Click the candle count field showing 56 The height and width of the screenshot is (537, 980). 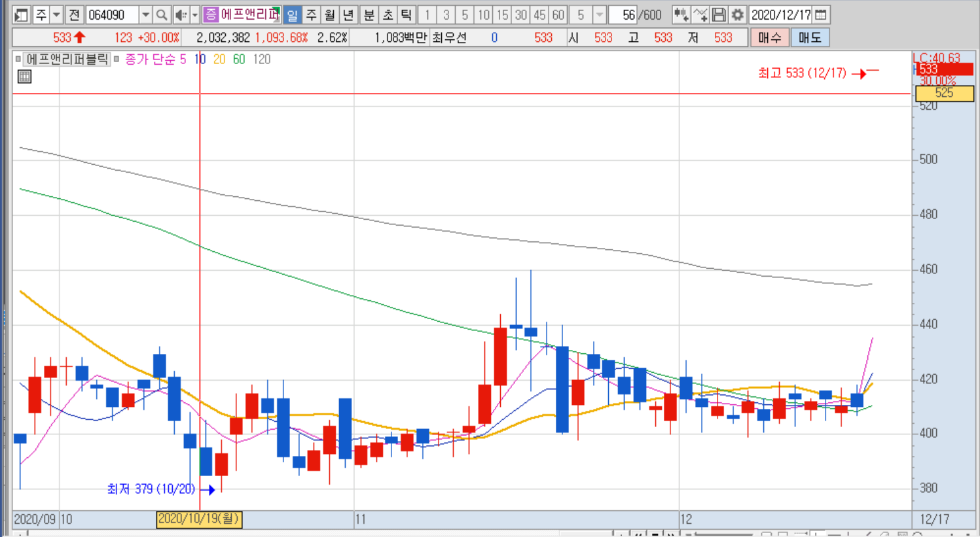coord(623,14)
